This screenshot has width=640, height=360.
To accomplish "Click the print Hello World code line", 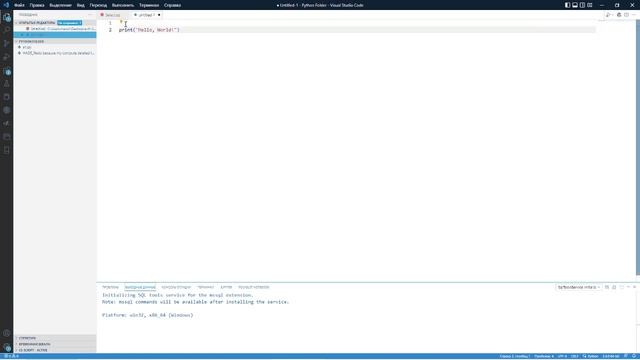I will (x=149, y=30).
